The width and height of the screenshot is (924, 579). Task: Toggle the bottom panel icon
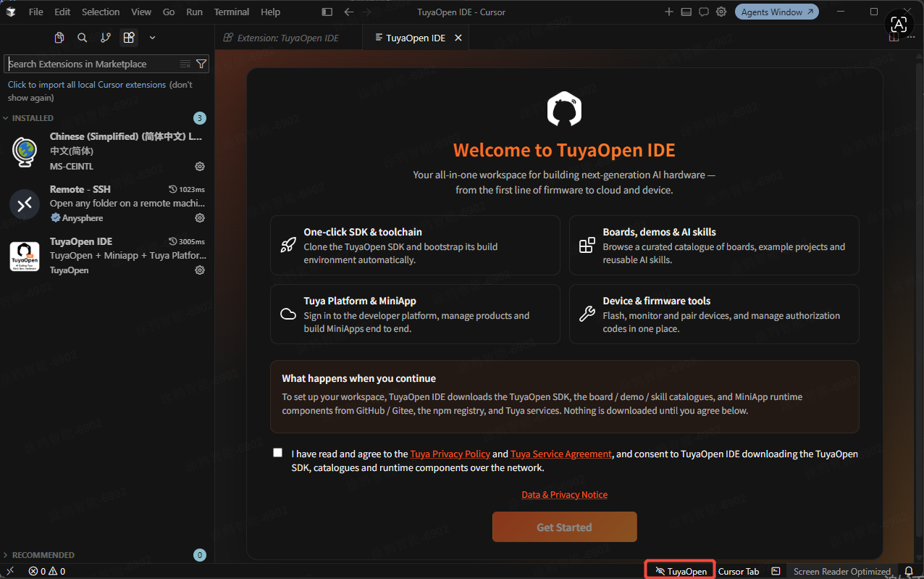click(686, 12)
